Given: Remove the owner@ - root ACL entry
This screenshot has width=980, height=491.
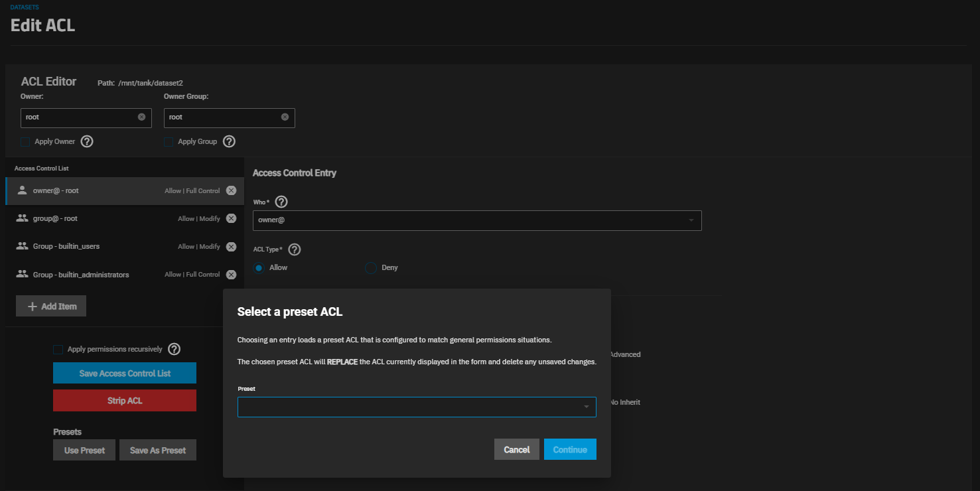Looking at the screenshot, I should [x=231, y=190].
